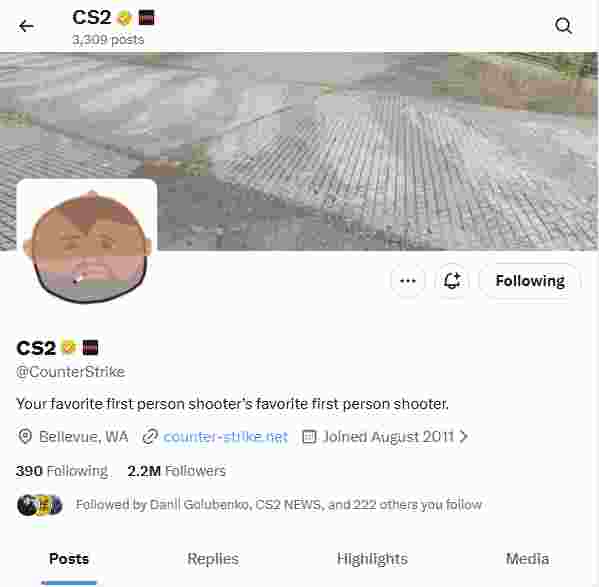Open the Media tab
Screen dimensions: 599x587
pos(528,559)
